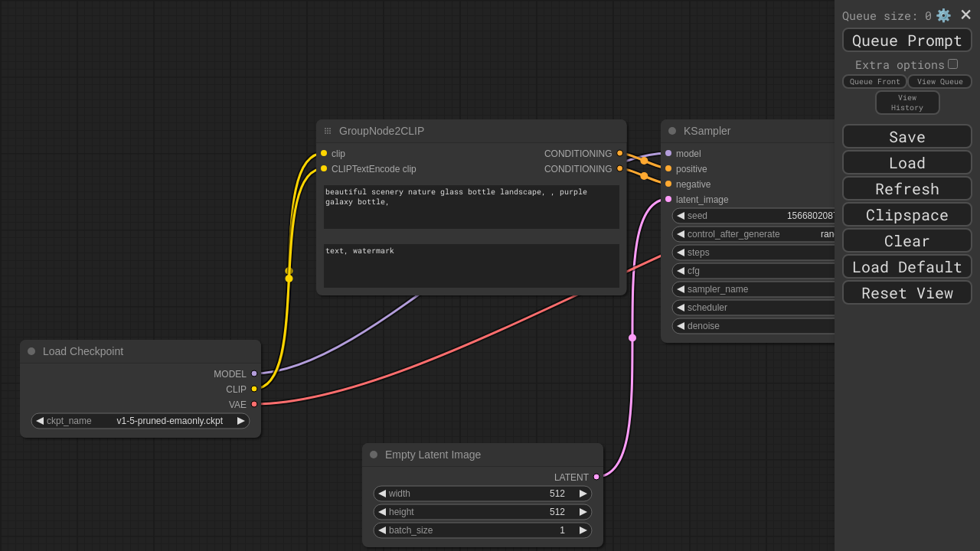Screen dimensions: 980x551
Task: Click the VAE output connector dot
Action: (x=254, y=404)
